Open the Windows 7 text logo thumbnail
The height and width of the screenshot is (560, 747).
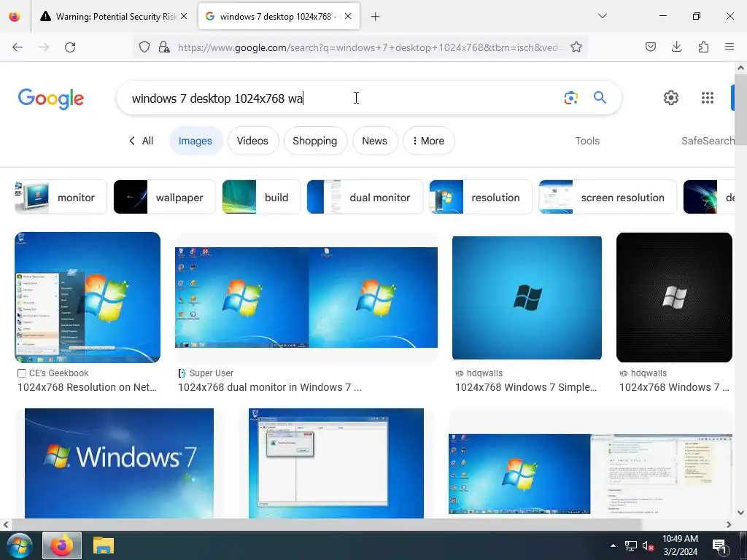point(119,463)
